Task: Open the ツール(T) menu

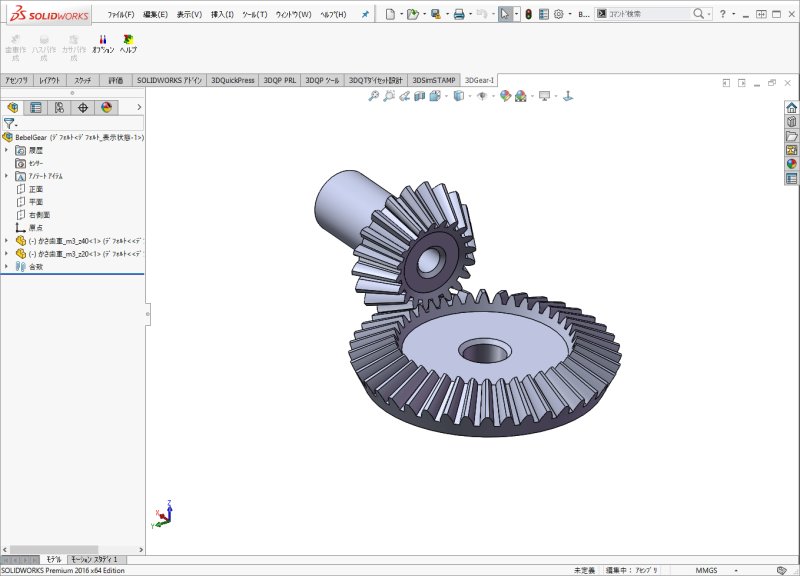Action: pos(255,14)
